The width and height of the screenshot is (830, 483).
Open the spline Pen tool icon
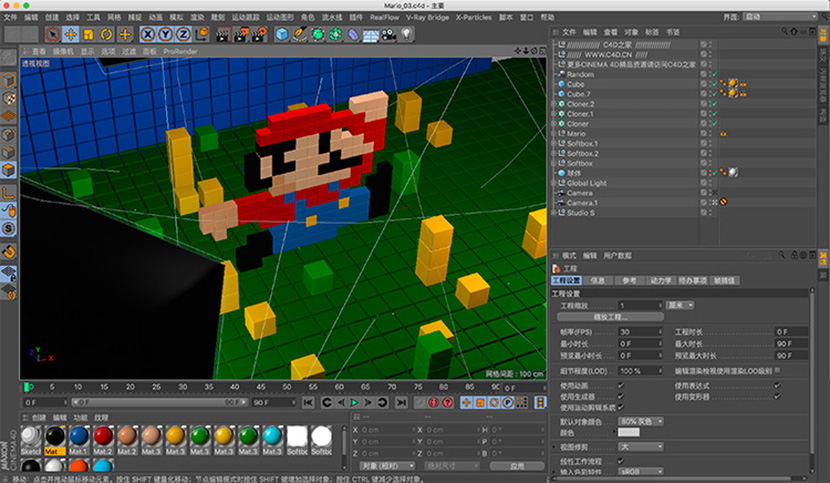300,34
